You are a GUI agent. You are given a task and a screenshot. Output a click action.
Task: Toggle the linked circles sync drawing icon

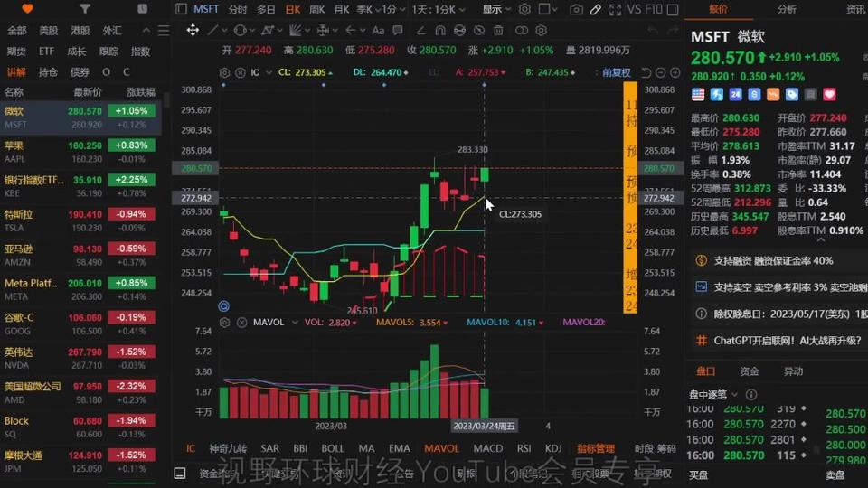point(522,31)
